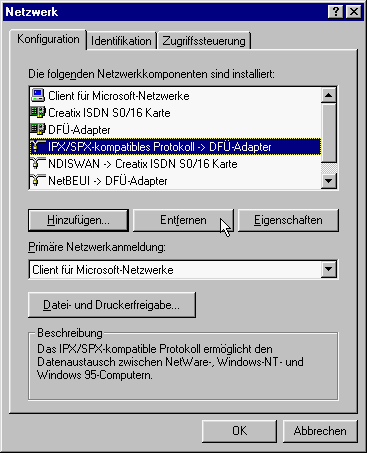367x453 pixels.
Task: Select IPX/SPX-kompatibles Protokoll -> DFÜ-Adapter row
Action: pyautogui.click(x=175, y=147)
